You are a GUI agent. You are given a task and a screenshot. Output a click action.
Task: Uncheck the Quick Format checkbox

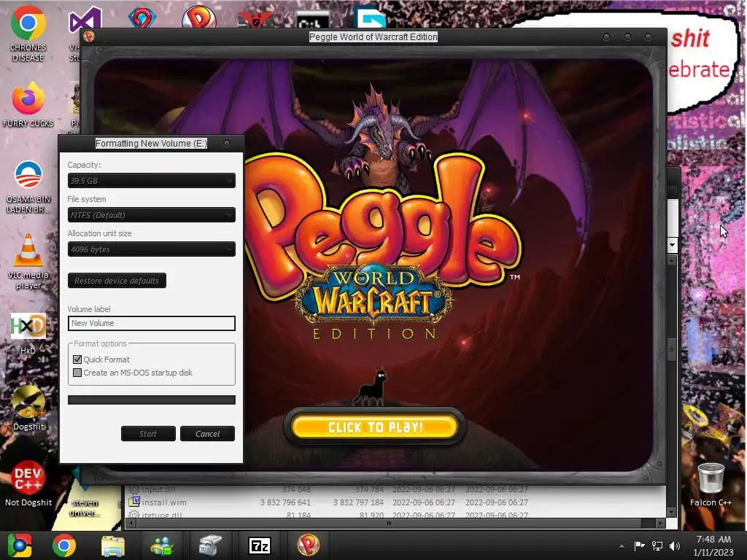click(x=77, y=359)
